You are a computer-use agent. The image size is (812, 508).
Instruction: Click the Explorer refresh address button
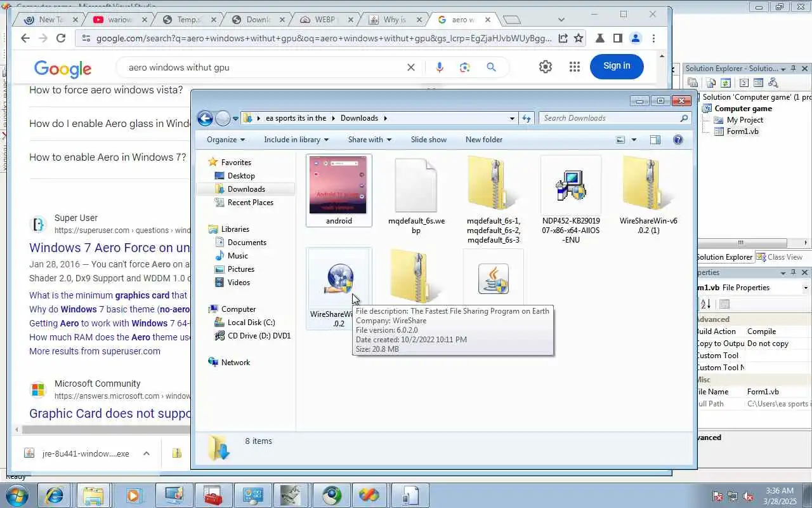point(526,118)
